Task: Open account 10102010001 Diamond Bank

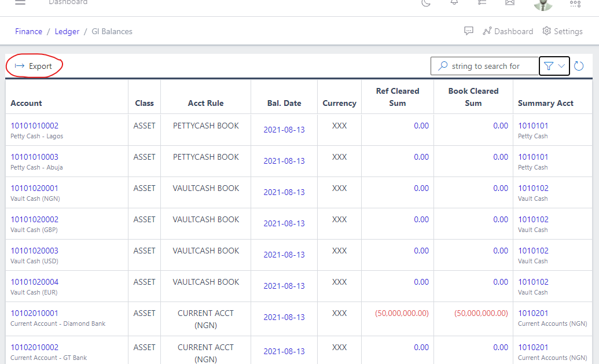Action: tap(34, 313)
